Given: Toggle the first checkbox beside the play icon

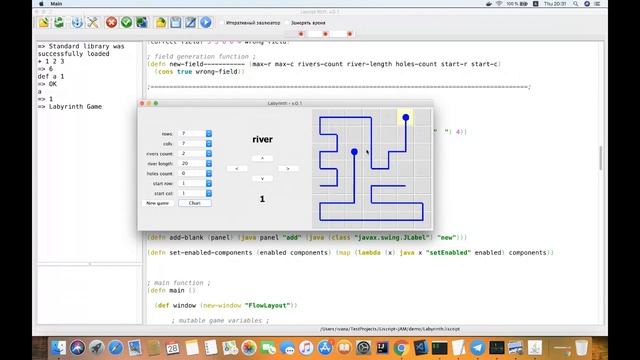Looking at the screenshot, I should coord(222,23).
